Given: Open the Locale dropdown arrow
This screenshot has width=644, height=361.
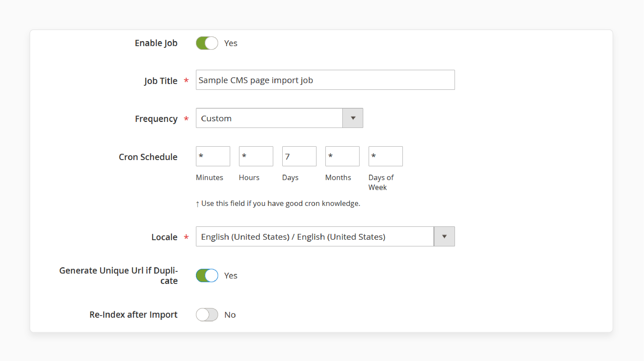Looking at the screenshot, I should click(x=444, y=237).
